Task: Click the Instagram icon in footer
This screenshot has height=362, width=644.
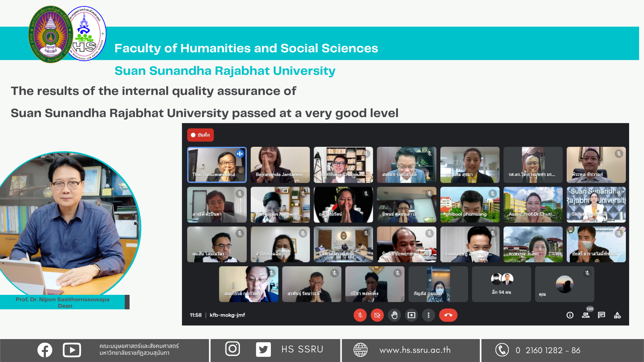Action: pos(232,349)
